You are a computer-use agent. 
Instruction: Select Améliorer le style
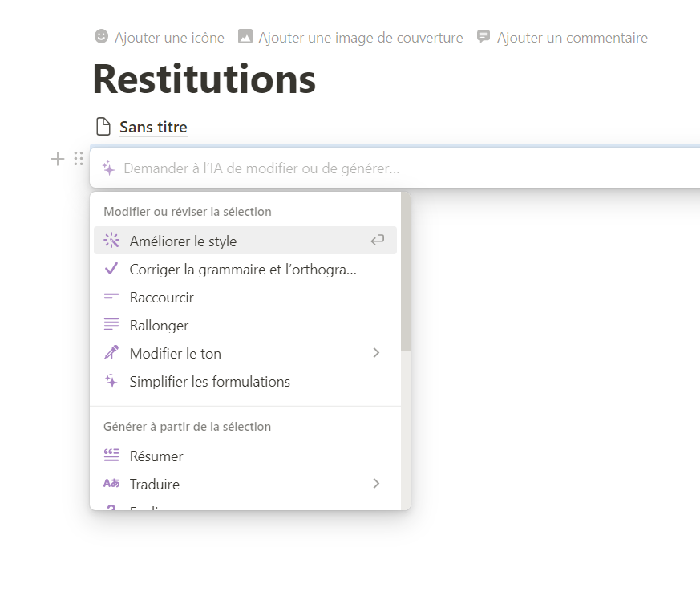pos(245,240)
